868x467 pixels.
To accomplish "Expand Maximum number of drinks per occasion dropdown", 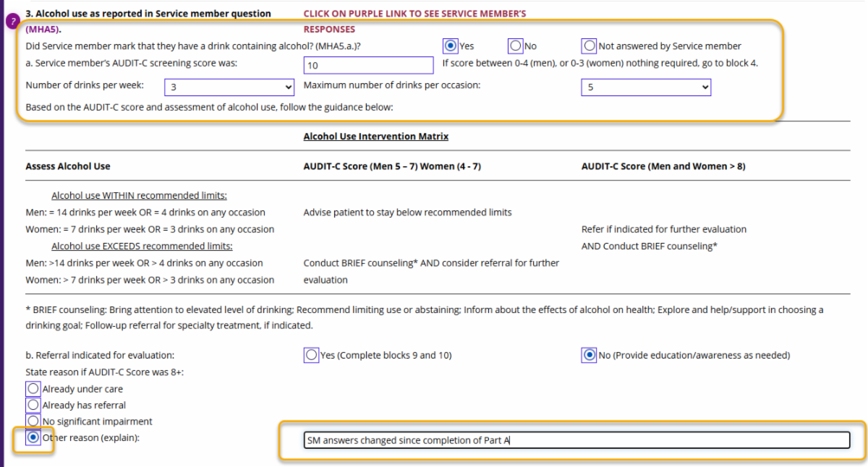I will pos(645,87).
